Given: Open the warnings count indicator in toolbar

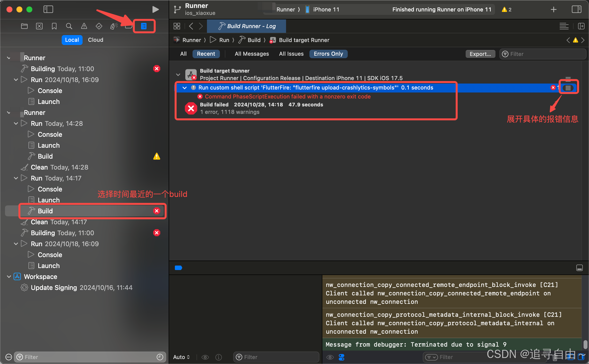Looking at the screenshot, I should click(507, 9).
